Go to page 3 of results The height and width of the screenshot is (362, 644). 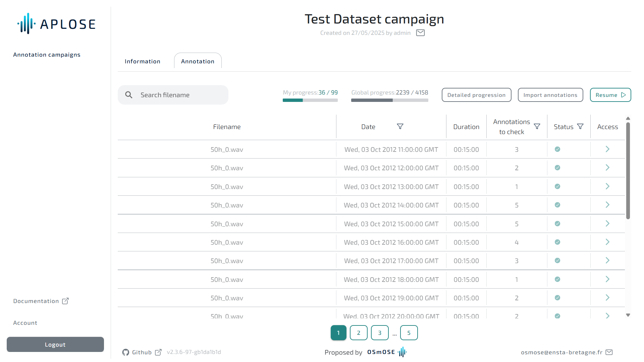coord(379,333)
